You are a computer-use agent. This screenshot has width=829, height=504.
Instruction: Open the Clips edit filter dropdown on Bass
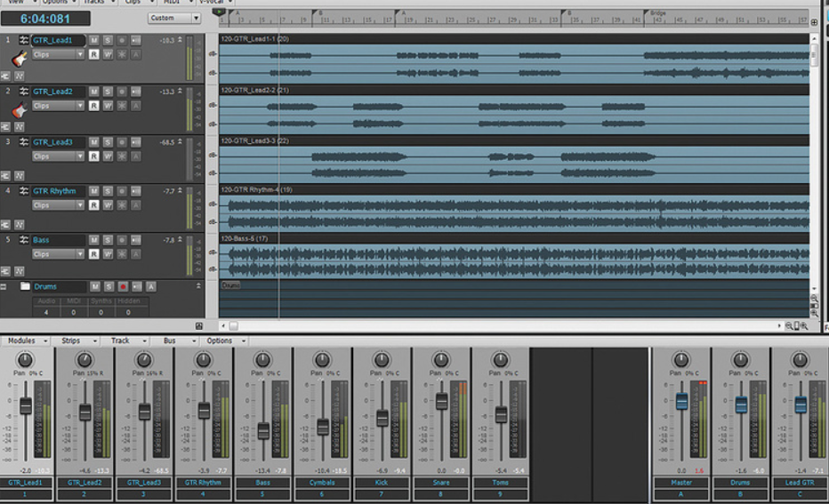pos(58,254)
